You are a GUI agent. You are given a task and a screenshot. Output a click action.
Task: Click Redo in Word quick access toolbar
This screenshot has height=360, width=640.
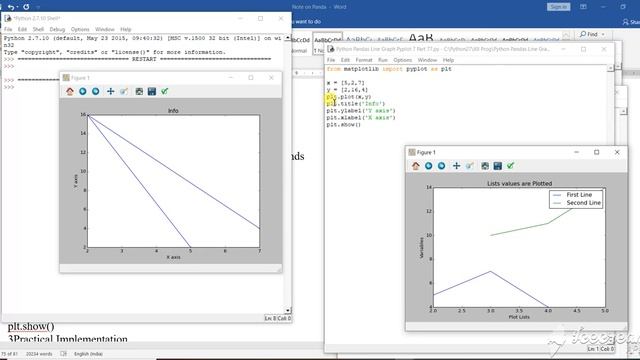(x=26, y=7)
